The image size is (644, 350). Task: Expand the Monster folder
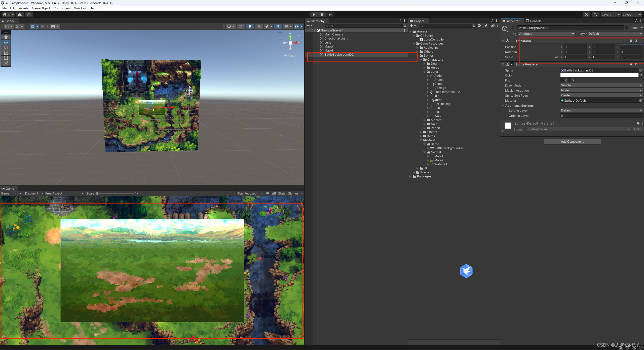pos(425,120)
